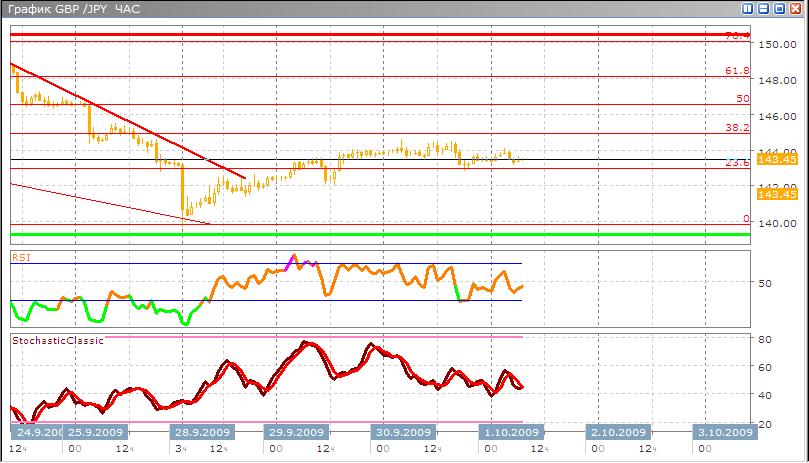Select the 38.2 Fibonacci level label
The height and width of the screenshot is (463, 809).
click(737, 128)
